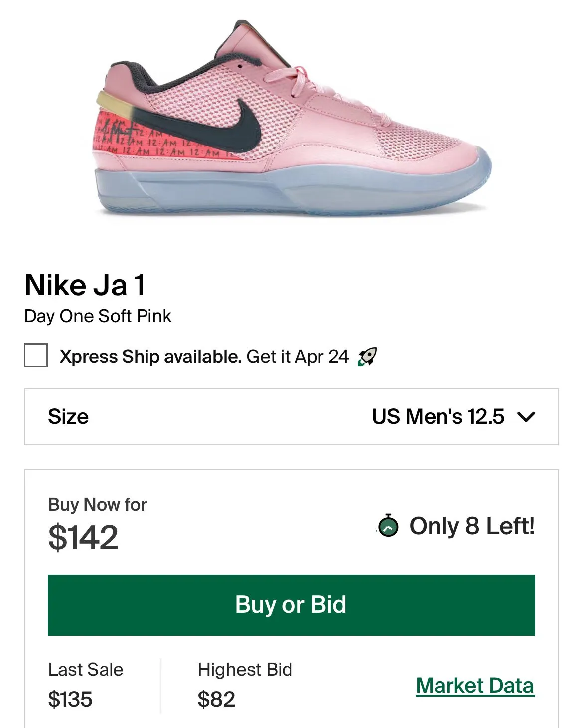
Task: Click the Xpress Ship available text
Action: coord(150,357)
